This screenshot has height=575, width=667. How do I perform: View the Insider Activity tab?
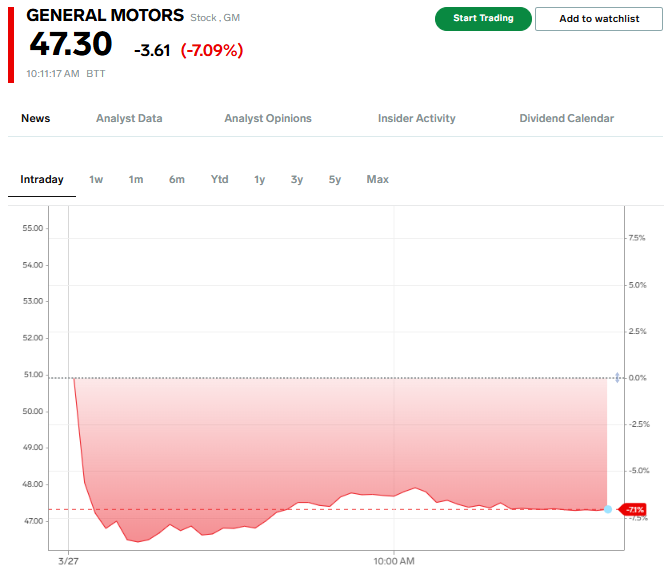pyautogui.click(x=417, y=118)
